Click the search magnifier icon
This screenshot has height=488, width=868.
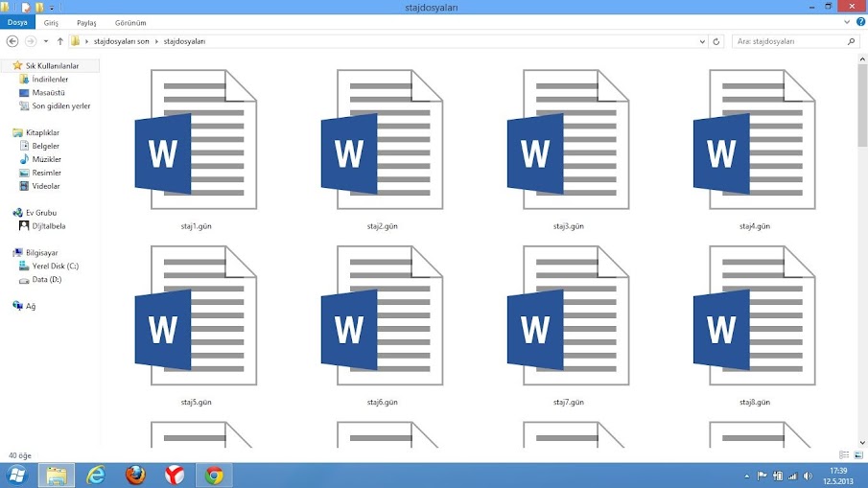pyautogui.click(x=851, y=41)
